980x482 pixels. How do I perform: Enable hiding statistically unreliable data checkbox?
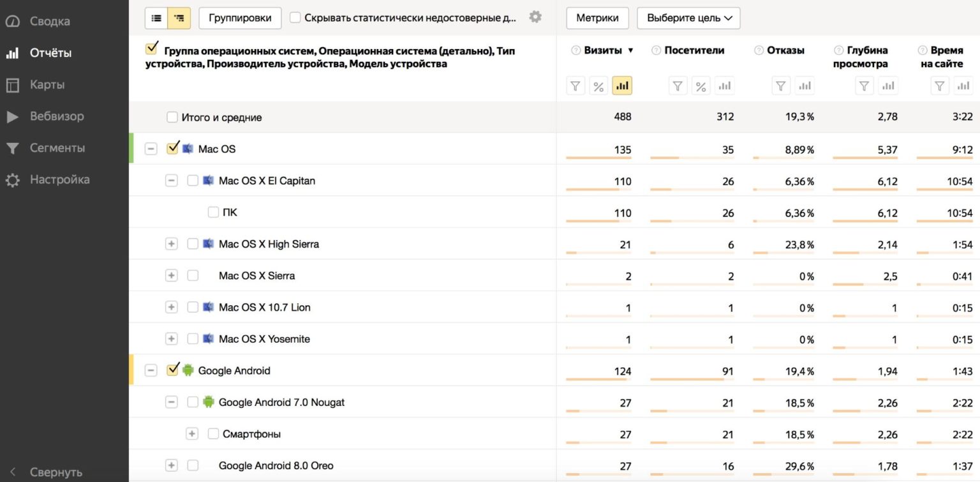(295, 18)
